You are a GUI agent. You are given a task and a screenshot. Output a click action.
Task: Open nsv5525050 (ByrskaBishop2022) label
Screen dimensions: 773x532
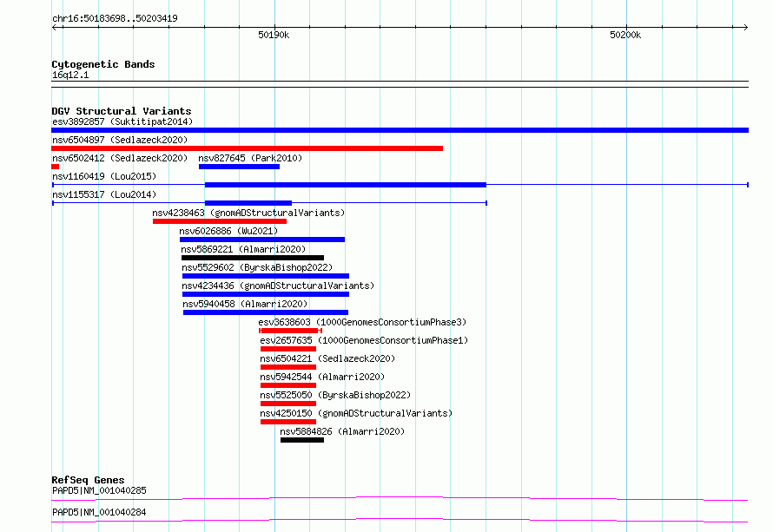pos(335,395)
